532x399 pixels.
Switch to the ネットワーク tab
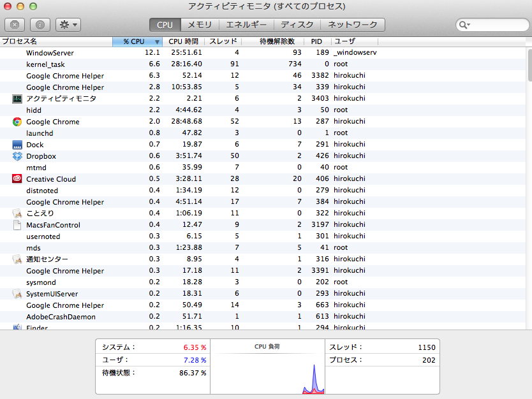pyautogui.click(x=353, y=25)
